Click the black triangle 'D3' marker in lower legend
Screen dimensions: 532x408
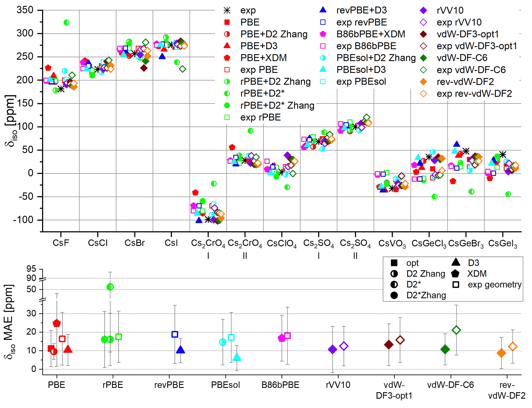[455, 262]
